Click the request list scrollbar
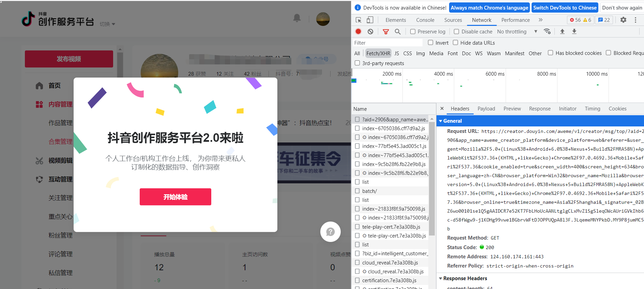This screenshot has width=644, height=289. point(432,178)
